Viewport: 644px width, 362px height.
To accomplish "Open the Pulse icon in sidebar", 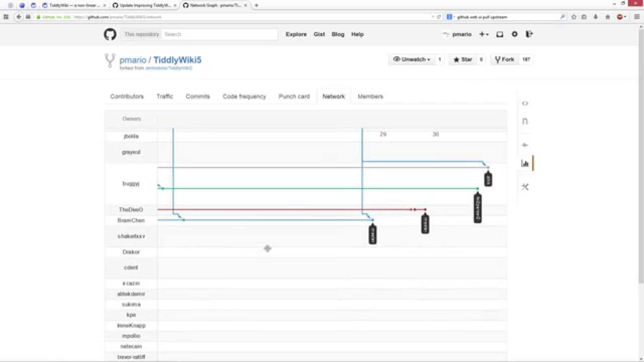I will (x=525, y=145).
